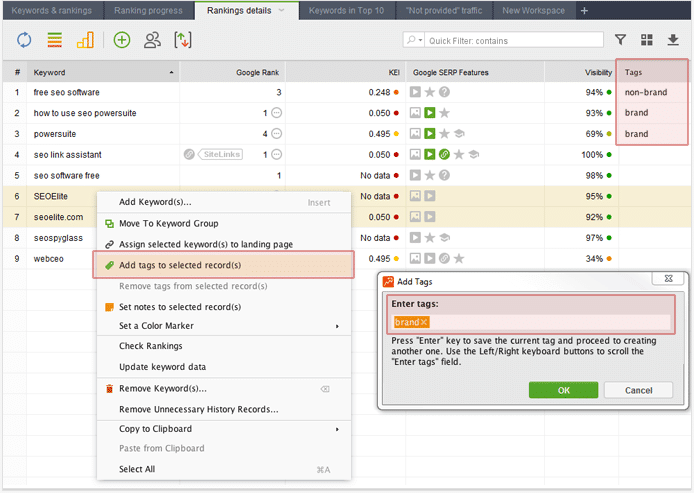
Task: Click visibility 100% for seo link assistant
Action: click(x=592, y=154)
